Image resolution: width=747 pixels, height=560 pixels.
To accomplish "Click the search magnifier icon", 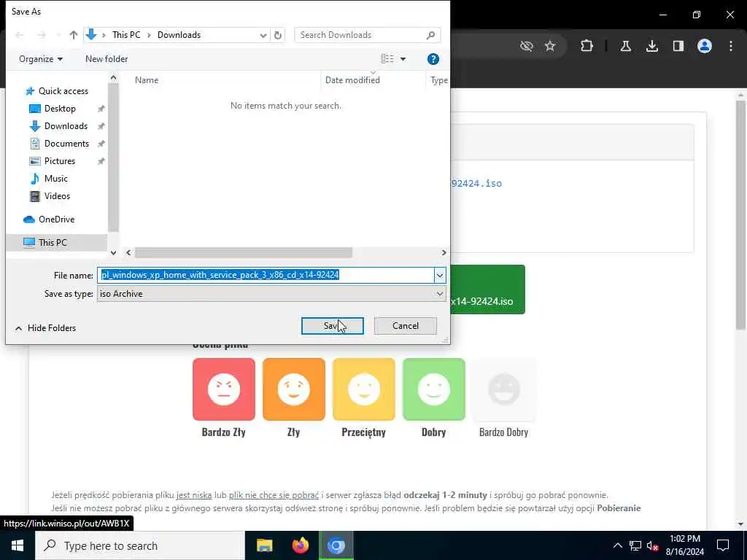I will (x=430, y=35).
